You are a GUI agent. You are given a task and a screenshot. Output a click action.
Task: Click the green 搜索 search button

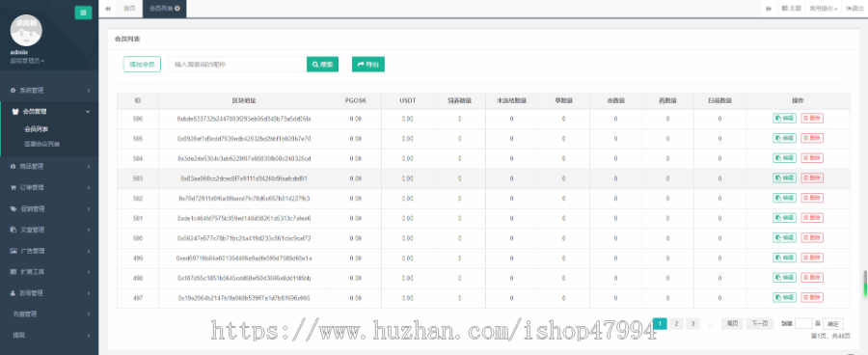click(322, 65)
